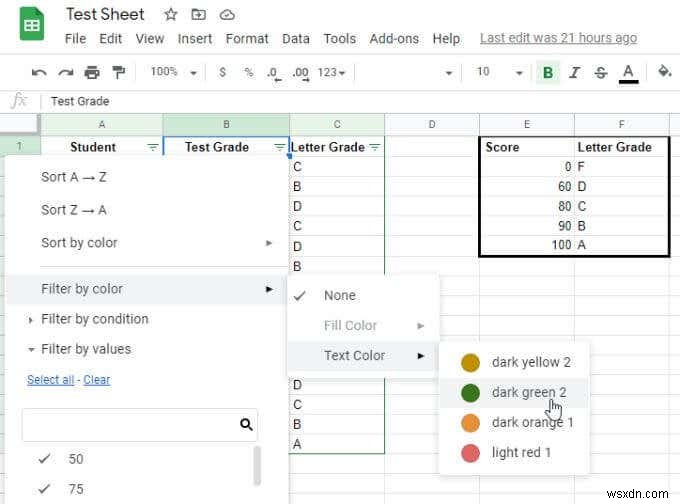
Task: Check the cloud save status icon
Action: tap(227, 15)
